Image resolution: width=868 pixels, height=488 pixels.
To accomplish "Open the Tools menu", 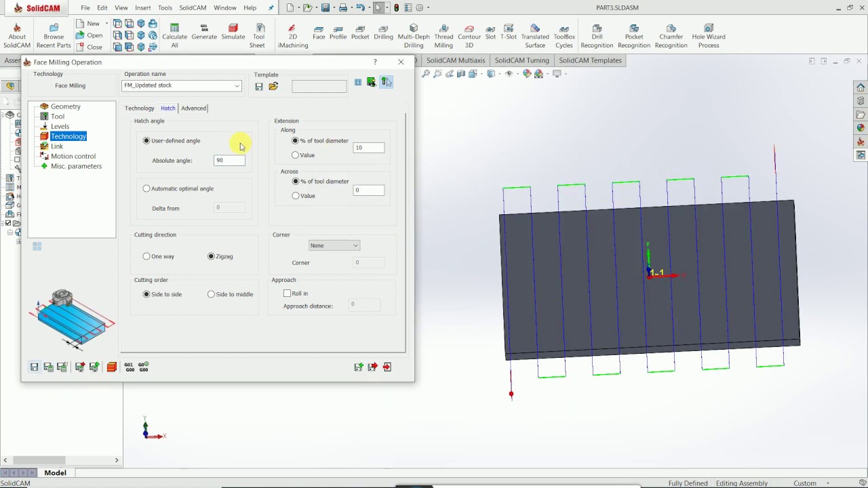I will tap(165, 7).
